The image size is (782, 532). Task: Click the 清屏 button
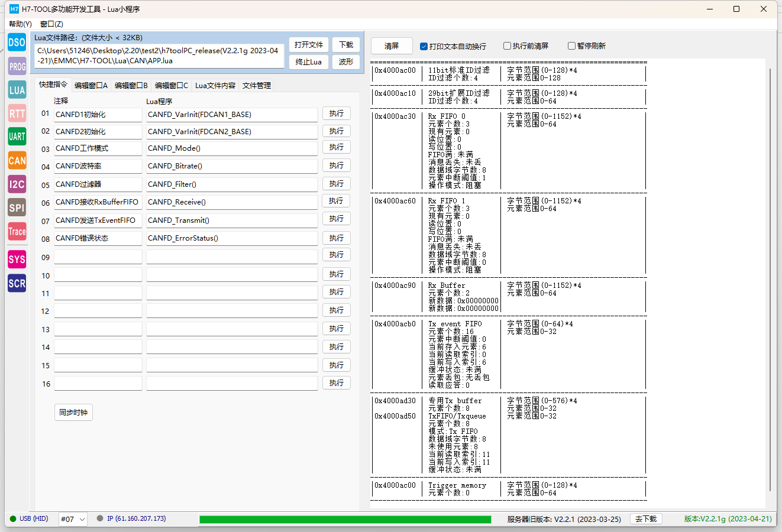tap(392, 46)
